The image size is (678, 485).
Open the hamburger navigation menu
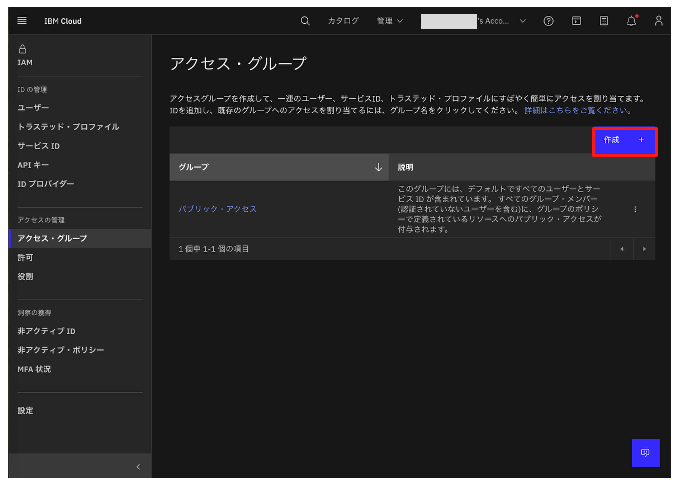[x=22, y=20]
